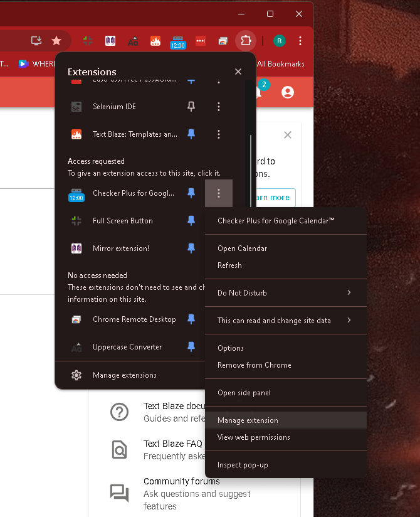
Task: Select Full Screen Button extension row
Action: (122, 221)
